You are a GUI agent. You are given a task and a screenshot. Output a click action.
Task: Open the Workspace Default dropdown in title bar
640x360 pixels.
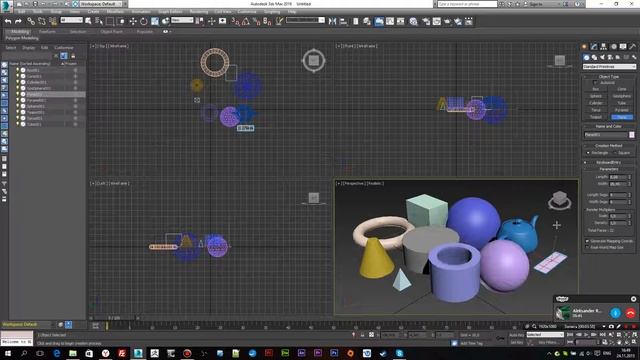(100, 4)
